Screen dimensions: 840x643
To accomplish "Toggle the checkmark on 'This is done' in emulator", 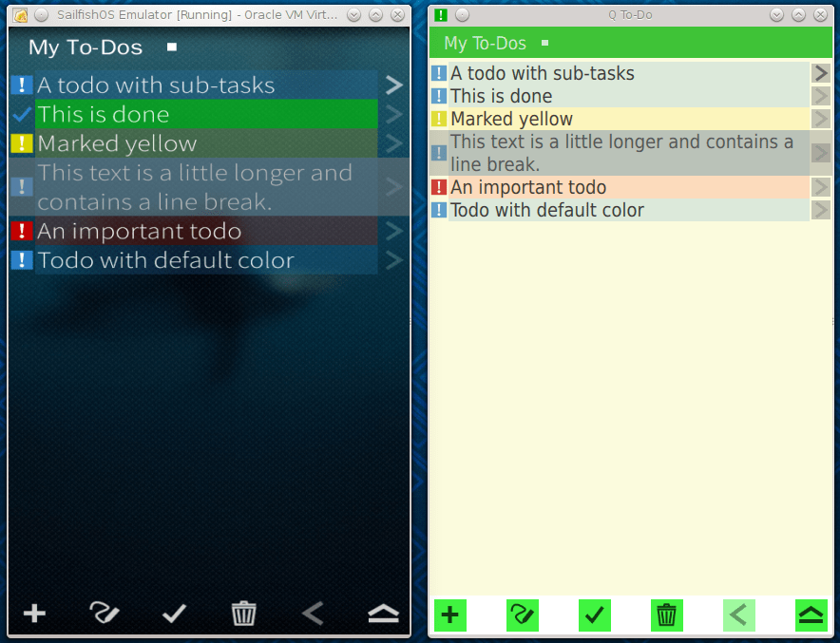I will coord(22,114).
